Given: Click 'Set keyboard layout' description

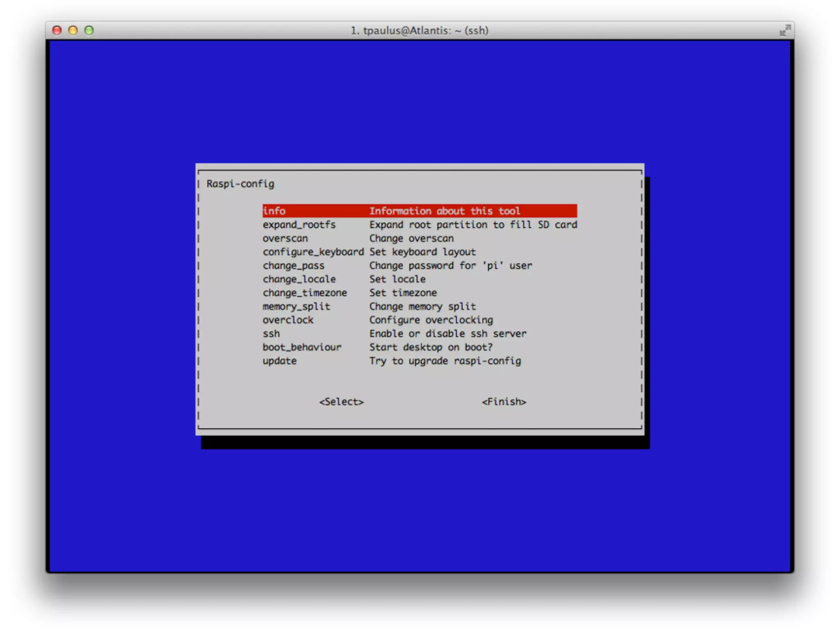Looking at the screenshot, I should point(422,252).
